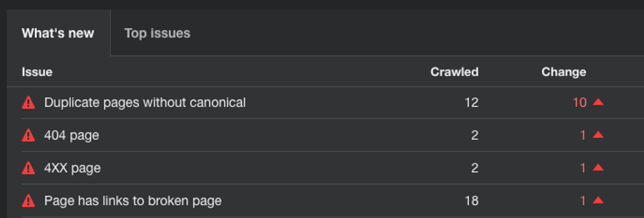Viewport: 644px width, 218px height.
Task: Open Page has links to broken page
Action: tap(133, 201)
